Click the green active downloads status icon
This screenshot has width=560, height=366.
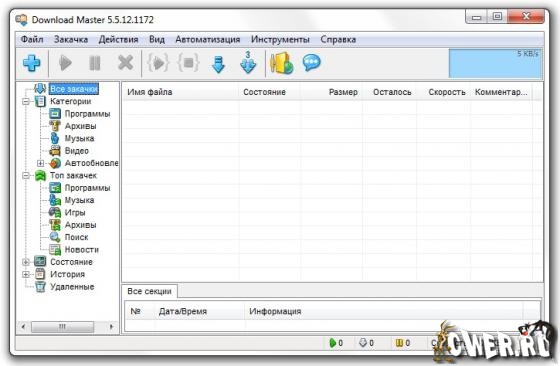click(x=332, y=343)
